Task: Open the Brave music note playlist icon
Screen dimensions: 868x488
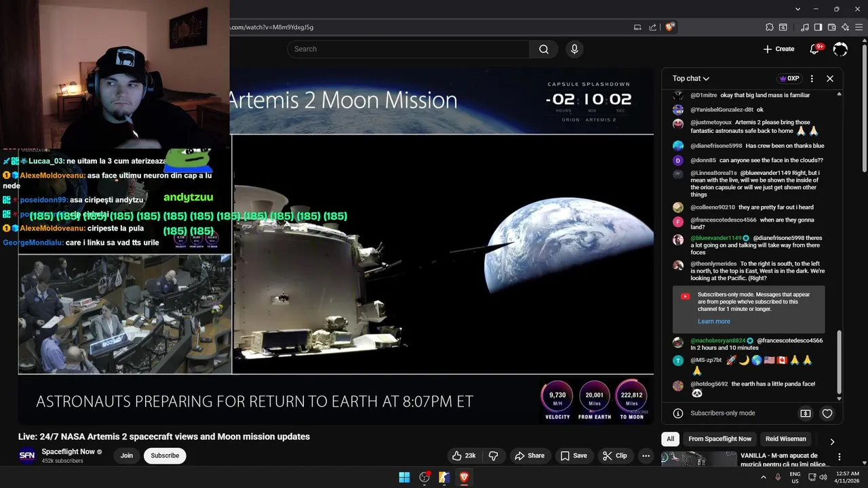Action: (x=804, y=27)
